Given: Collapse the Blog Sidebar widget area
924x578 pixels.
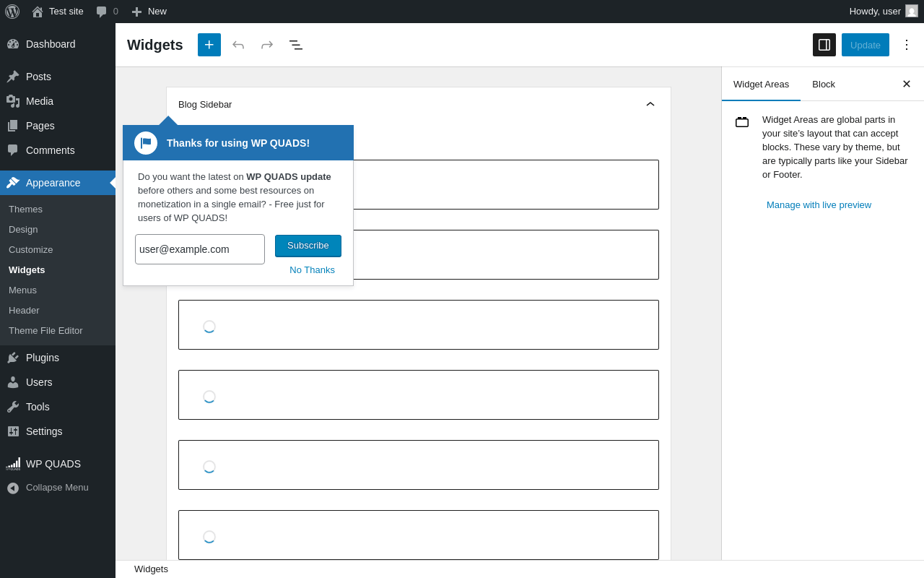Looking at the screenshot, I should click(x=650, y=104).
